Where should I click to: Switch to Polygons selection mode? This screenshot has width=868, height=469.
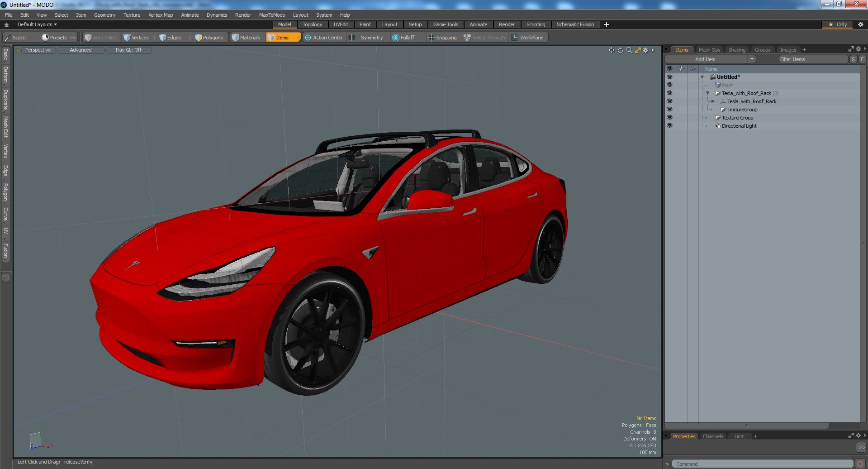point(211,38)
